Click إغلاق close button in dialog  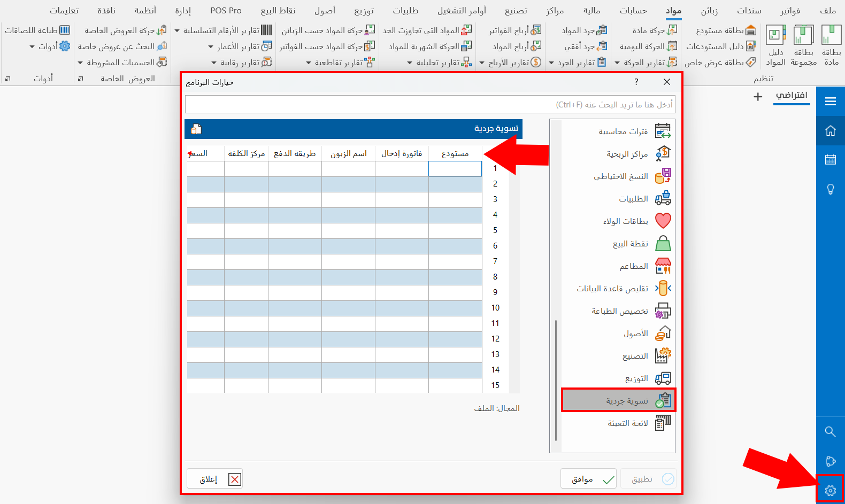click(x=214, y=479)
